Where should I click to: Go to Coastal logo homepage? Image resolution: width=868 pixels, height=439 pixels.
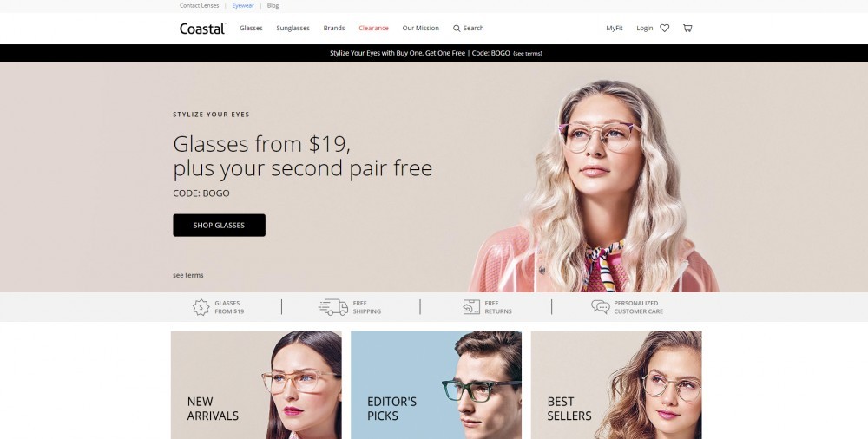(202, 29)
